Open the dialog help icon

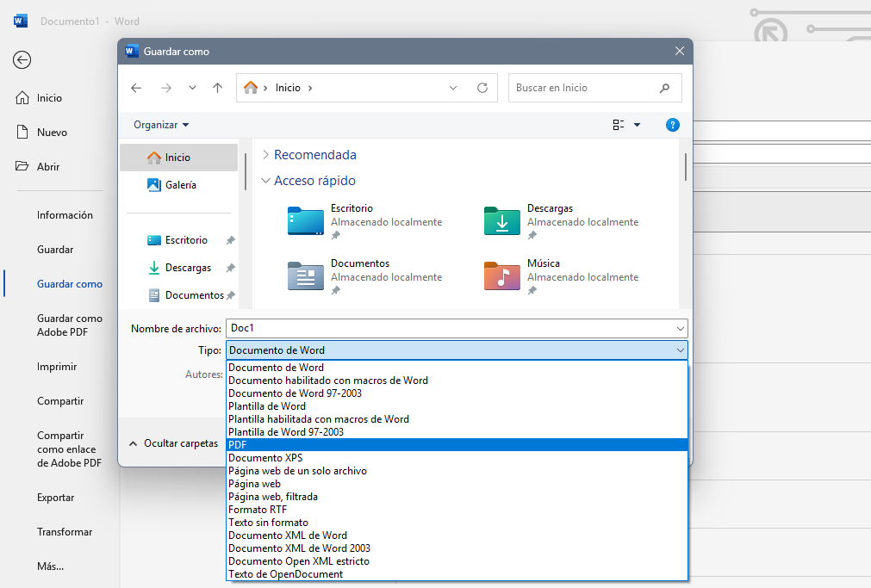673,125
